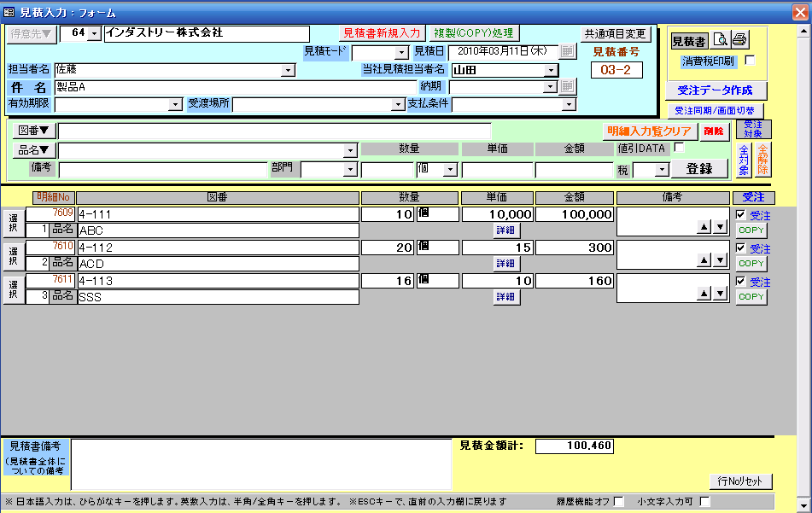The image size is (812, 513).
Task: Open the print preview magnifier icon
Action: click(720, 40)
